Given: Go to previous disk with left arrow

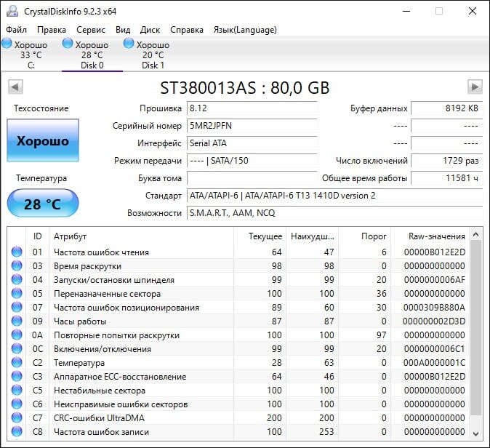Looking at the screenshot, I should click(x=15, y=87).
